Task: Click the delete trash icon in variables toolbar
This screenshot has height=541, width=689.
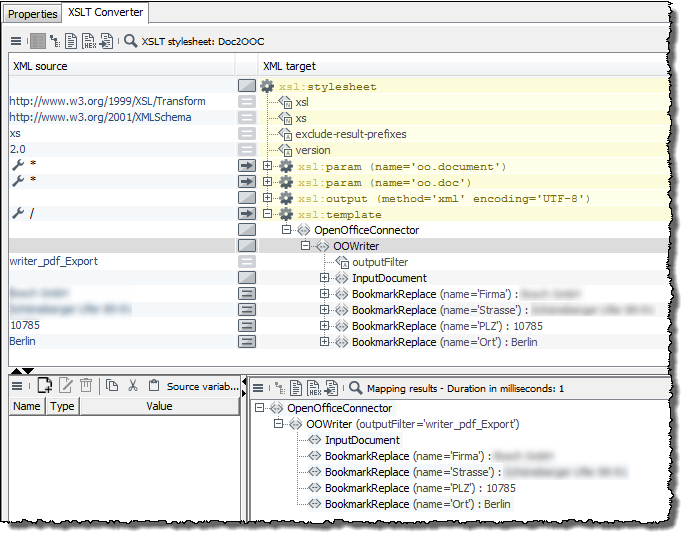Action: [x=86, y=386]
